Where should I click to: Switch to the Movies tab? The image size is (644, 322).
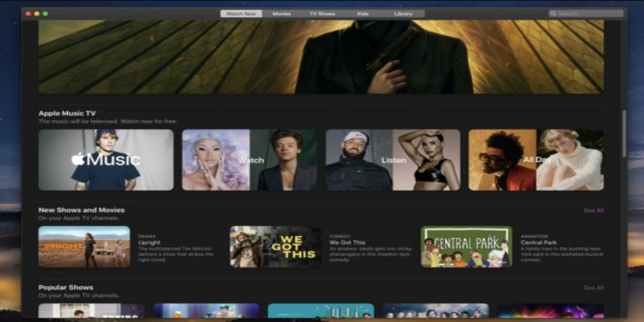[x=281, y=13]
